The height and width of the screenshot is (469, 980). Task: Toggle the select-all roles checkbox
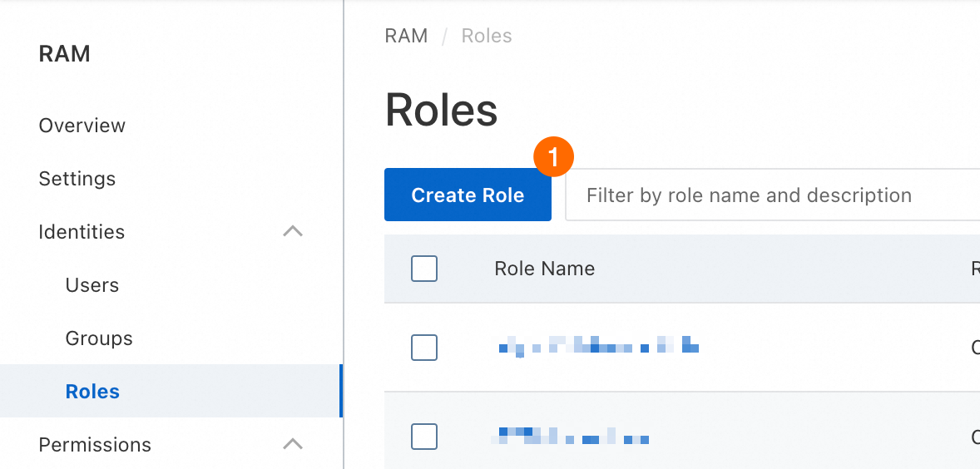(x=424, y=269)
